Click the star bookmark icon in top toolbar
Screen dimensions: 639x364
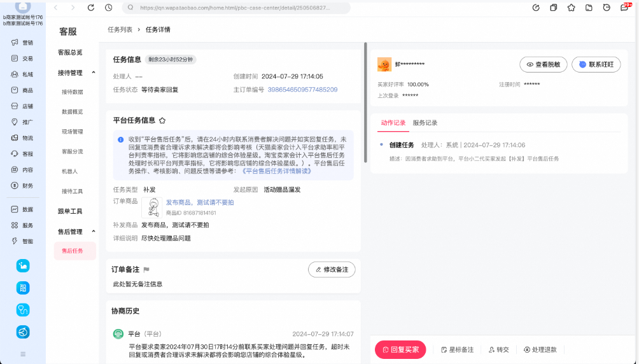(x=572, y=8)
